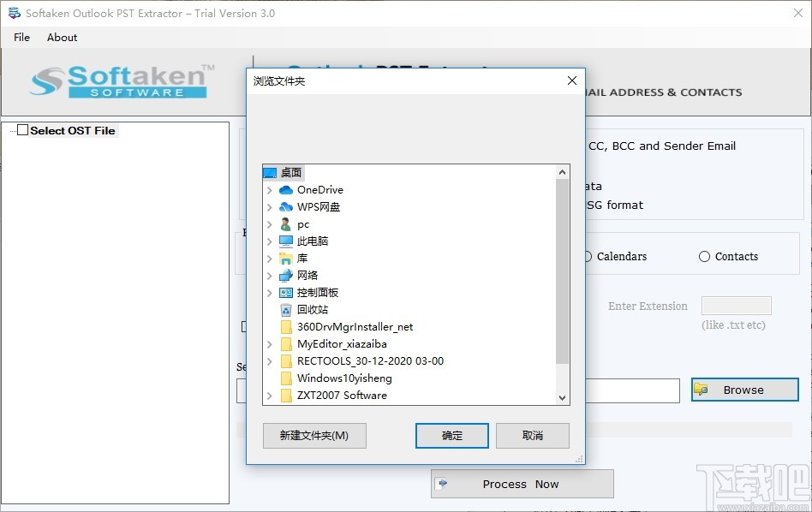The height and width of the screenshot is (512, 812).
Task: Click the app icon in the title bar
Action: 13,13
